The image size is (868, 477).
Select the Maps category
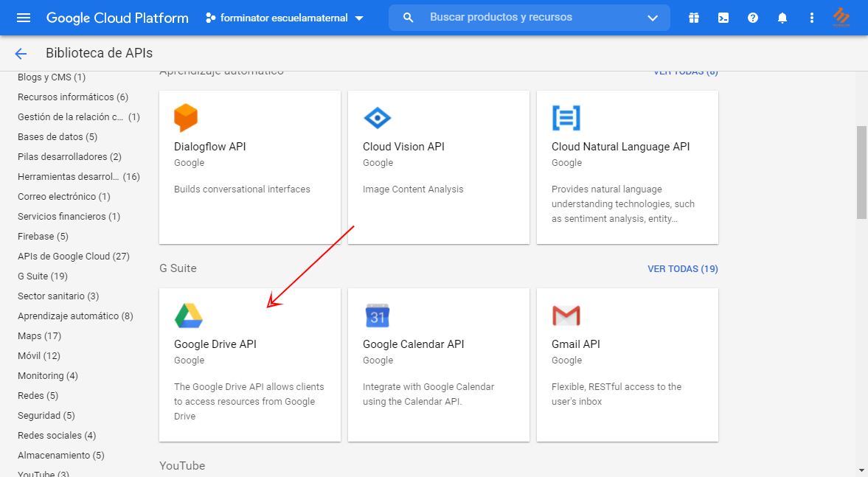[39, 336]
